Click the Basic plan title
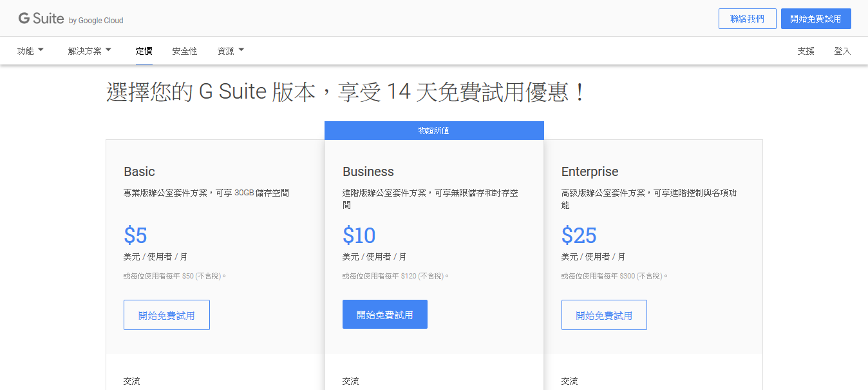 139,171
